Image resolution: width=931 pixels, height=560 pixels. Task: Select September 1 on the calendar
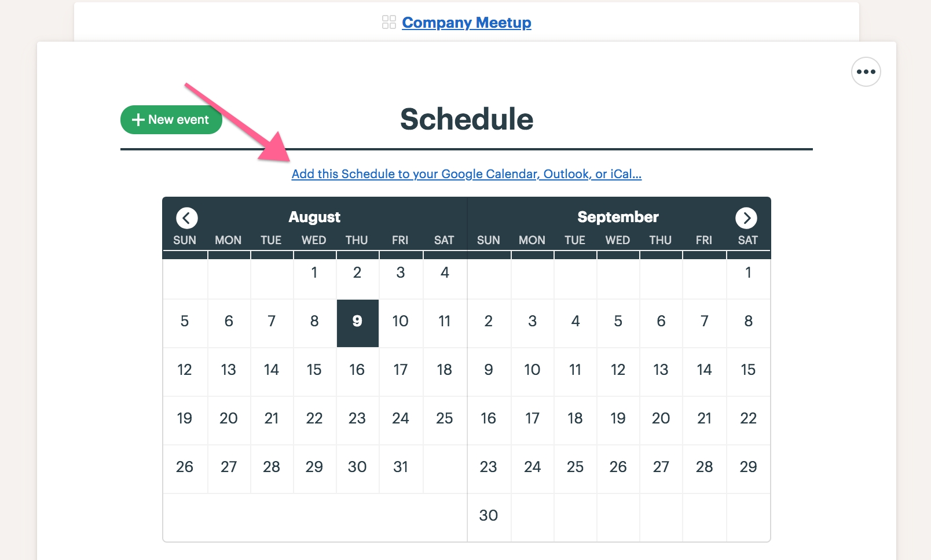click(748, 275)
